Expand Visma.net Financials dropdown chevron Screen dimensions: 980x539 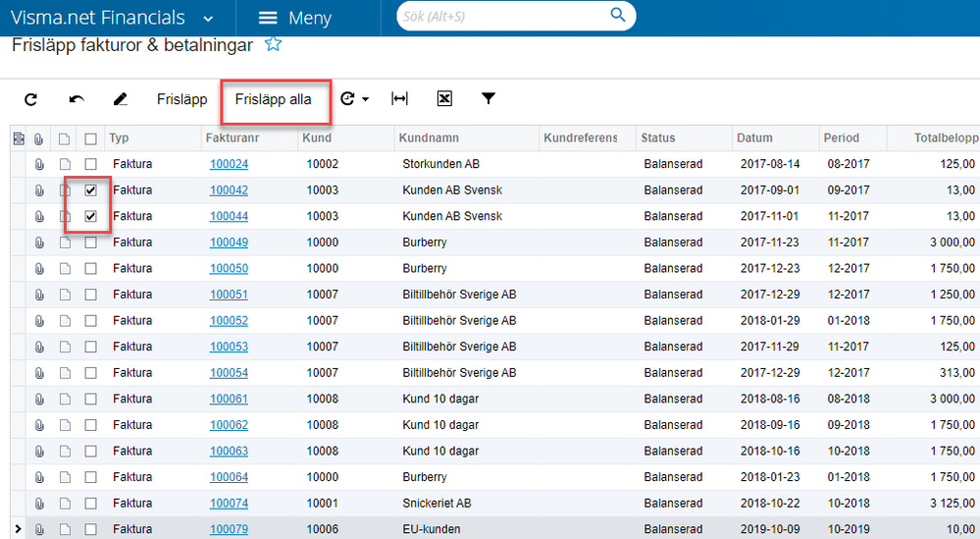[x=208, y=19]
